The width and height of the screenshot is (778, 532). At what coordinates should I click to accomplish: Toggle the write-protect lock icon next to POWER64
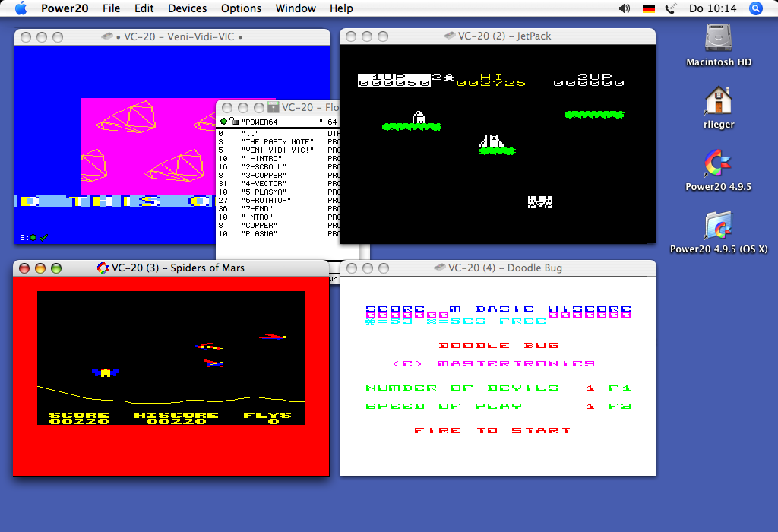234,122
